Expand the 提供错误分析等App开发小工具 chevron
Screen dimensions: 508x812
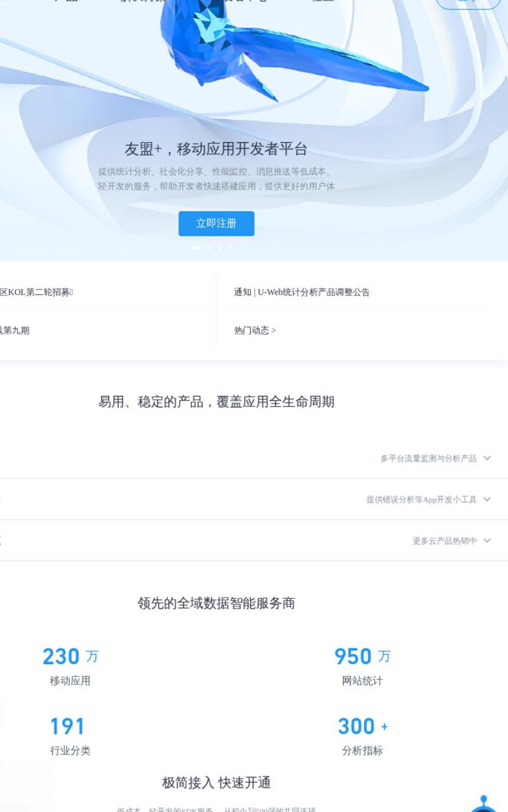point(487,499)
